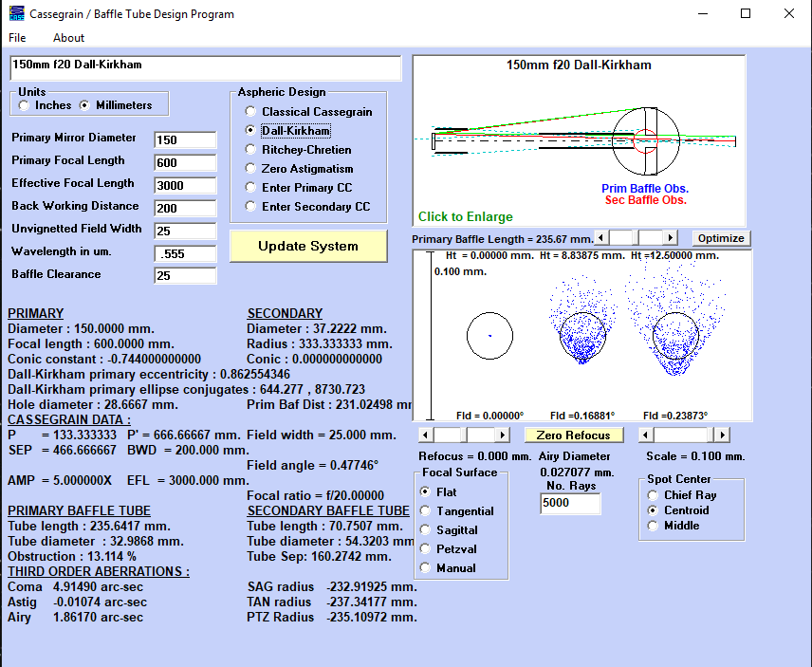Click 'Airy Diameter' label
This screenshot has height=667, width=812.
point(574,456)
